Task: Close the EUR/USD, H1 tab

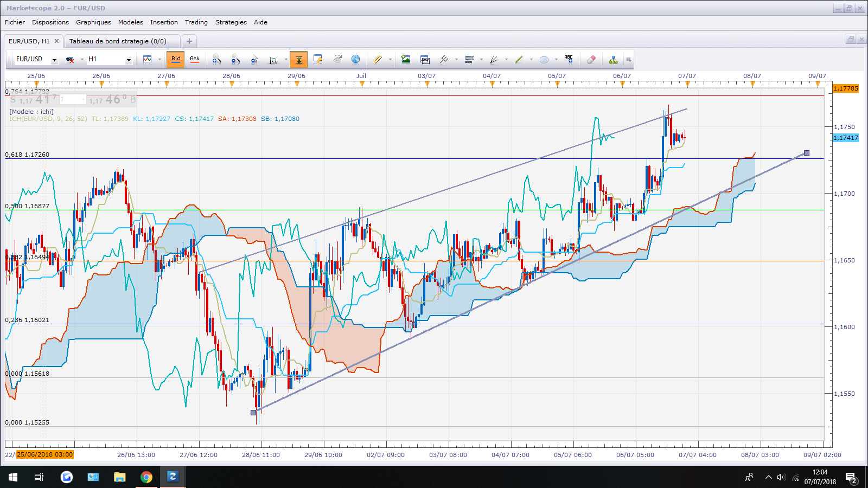Action: pyautogui.click(x=56, y=41)
